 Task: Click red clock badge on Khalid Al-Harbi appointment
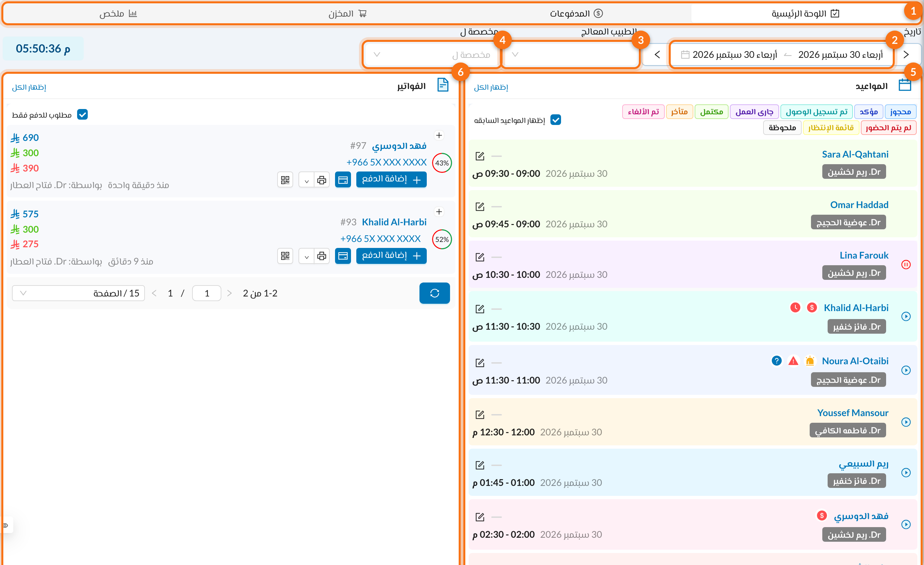point(795,308)
